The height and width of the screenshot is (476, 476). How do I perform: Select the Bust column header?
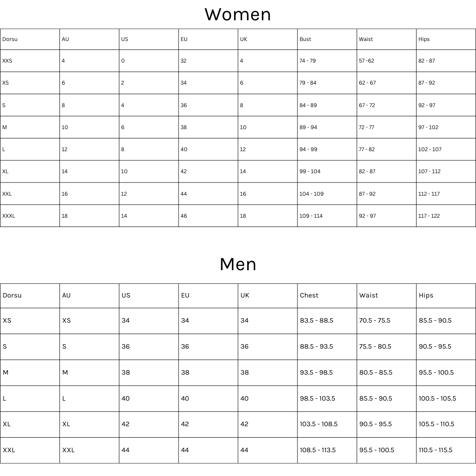pos(305,39)
